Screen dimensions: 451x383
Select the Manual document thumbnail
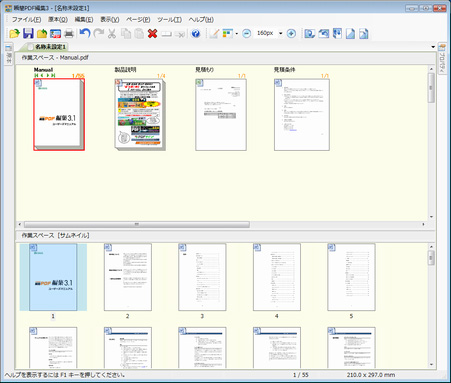point(59,115)
